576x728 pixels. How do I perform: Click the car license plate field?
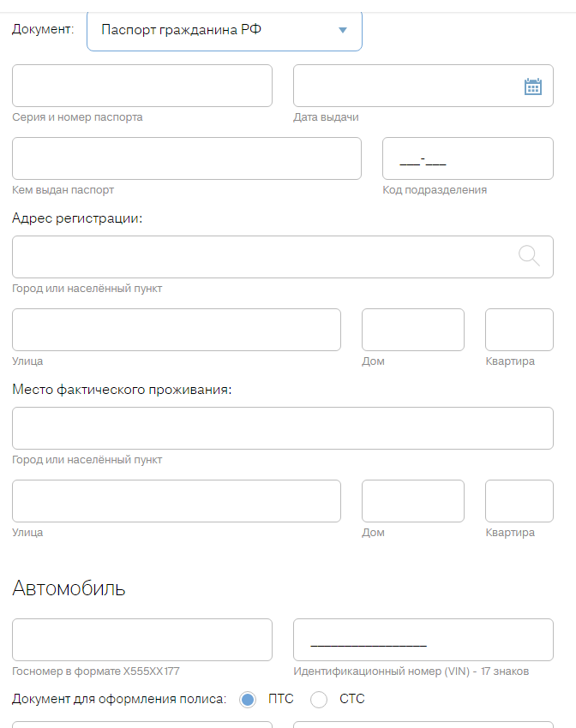(x=142, y=640)
